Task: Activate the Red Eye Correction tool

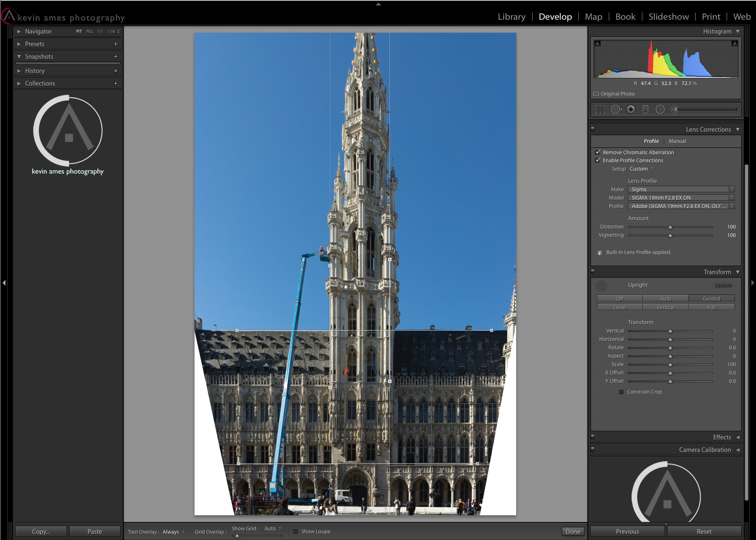Action: click(x=631, y=109)
